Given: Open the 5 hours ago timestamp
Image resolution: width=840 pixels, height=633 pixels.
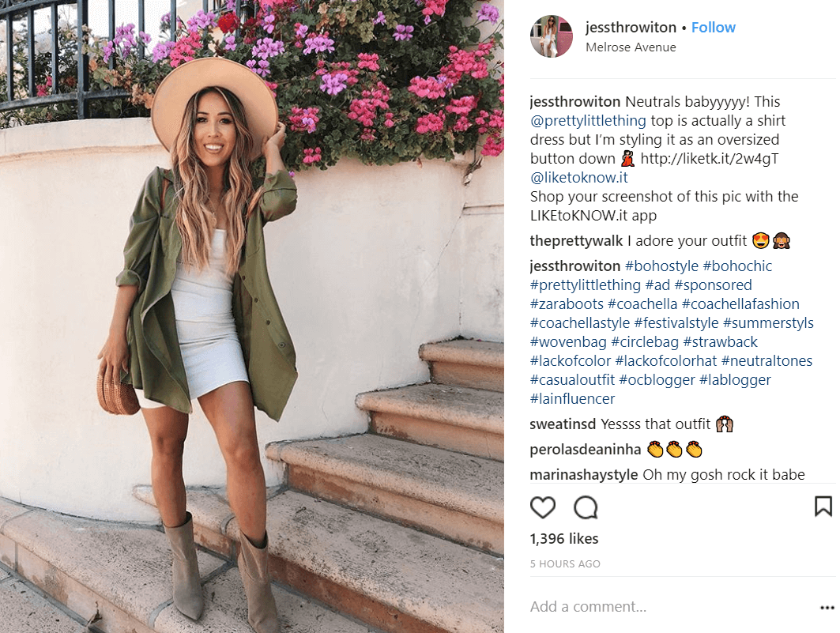Looking at the screenshot, I should coord(565,564).
